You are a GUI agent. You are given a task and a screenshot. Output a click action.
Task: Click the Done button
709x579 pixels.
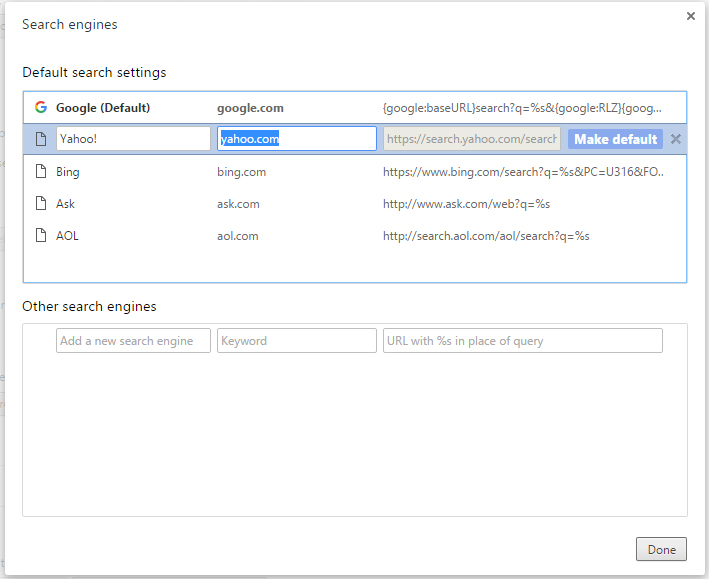(x=661, y=549)
